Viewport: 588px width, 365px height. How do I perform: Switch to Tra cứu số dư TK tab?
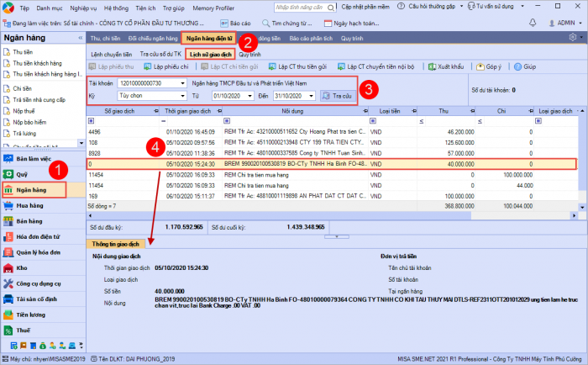pos(160,53)
